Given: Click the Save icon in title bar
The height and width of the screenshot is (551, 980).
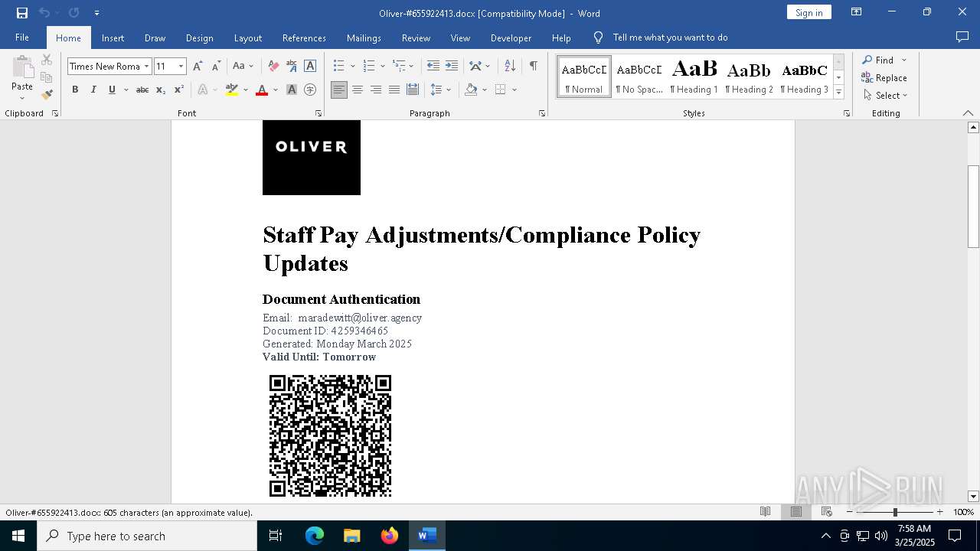Looking at the screenshot, I should 22,13.
